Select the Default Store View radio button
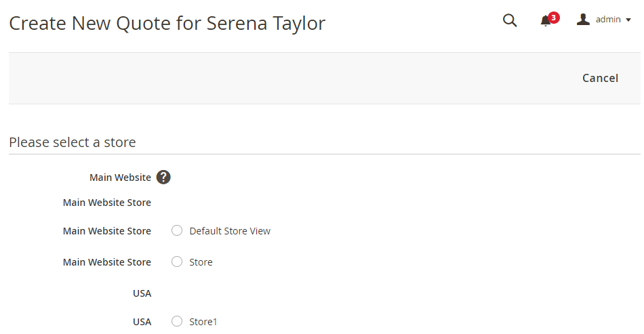This screenshot has width=644, height=334. 177,230
